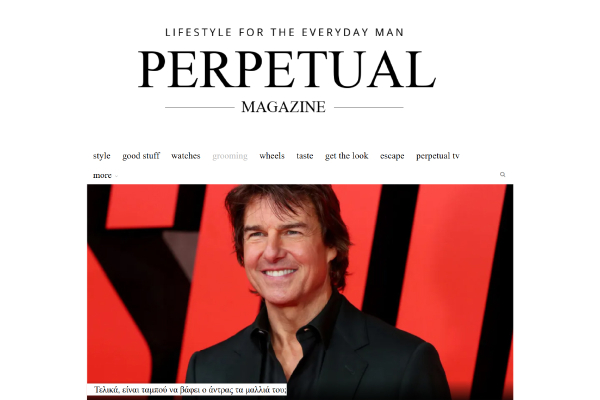
Task: Click the PERPETUAL logo wordmark
Action: pos(287,69)
